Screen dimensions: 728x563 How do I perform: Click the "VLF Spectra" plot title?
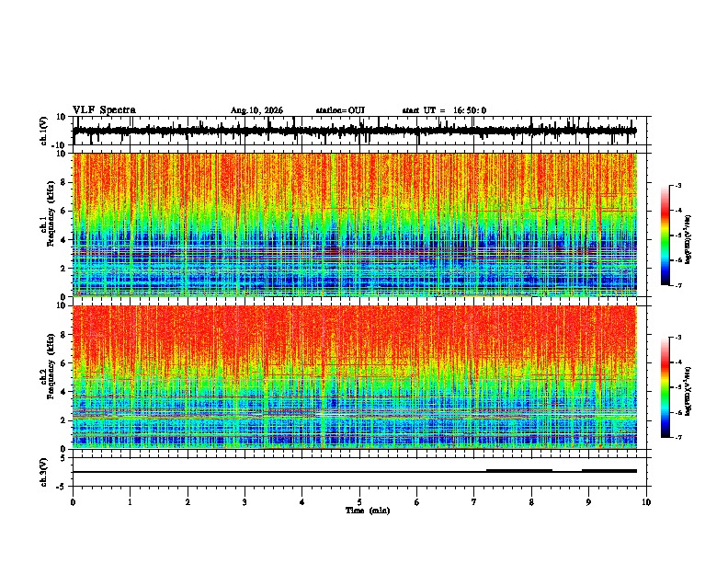point(104,110)
